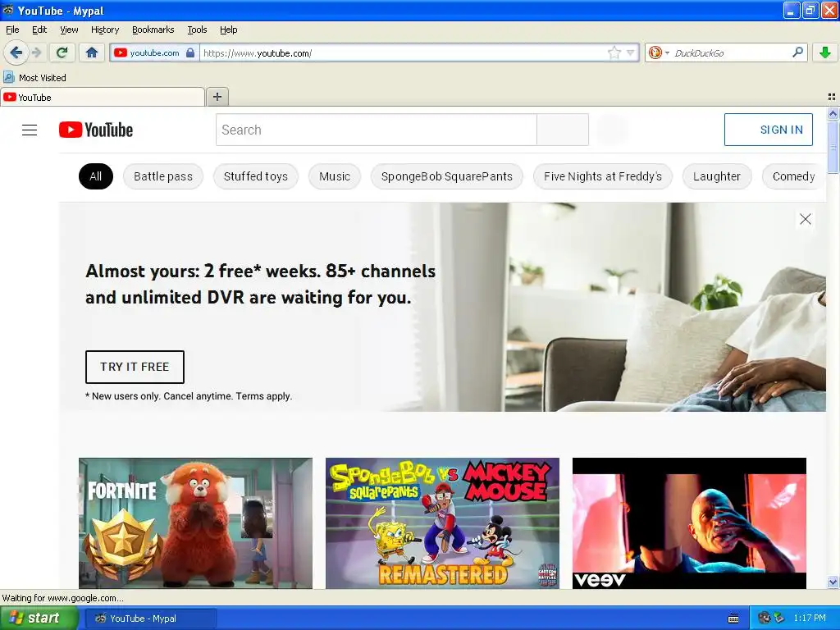The width and height of the screenshot is (840, 630).
Task: Click the first system tray icon
Action: pyautogui.click(x=765, y=619)
